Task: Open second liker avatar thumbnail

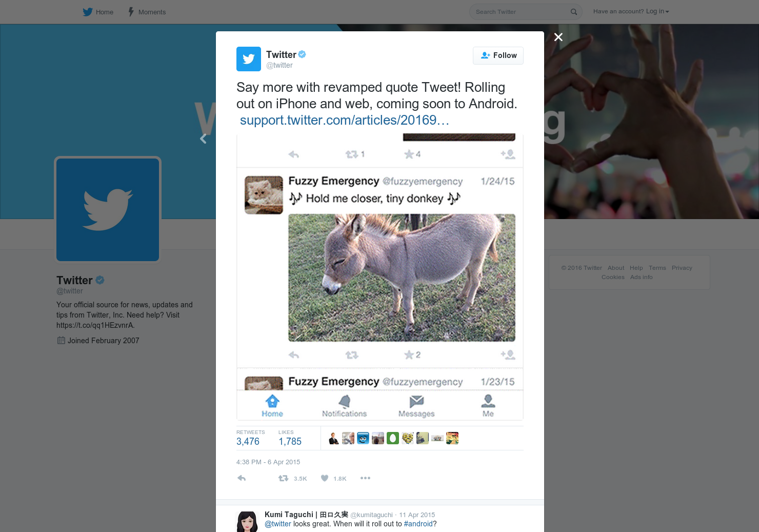Action: coord(348,438)
